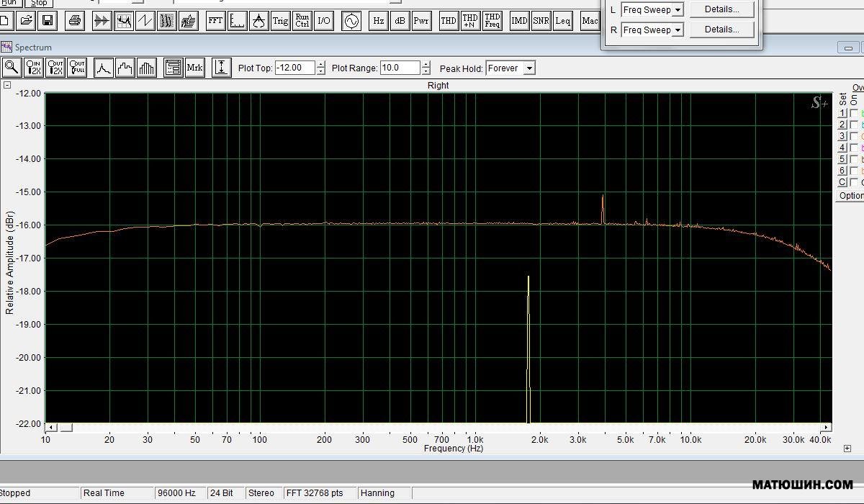Screen dimensions: 864x504
Task: Click the Zoom Out Full icon
Action: 77,68
